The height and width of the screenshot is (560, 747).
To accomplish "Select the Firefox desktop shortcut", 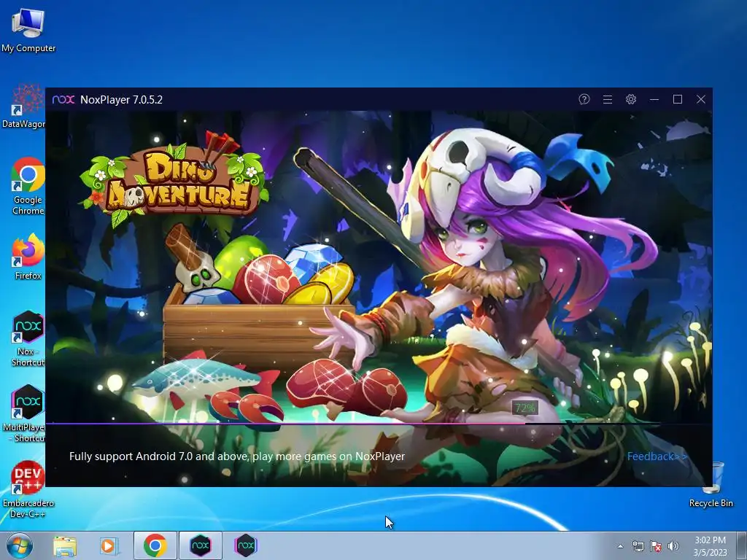I will 28,256.
